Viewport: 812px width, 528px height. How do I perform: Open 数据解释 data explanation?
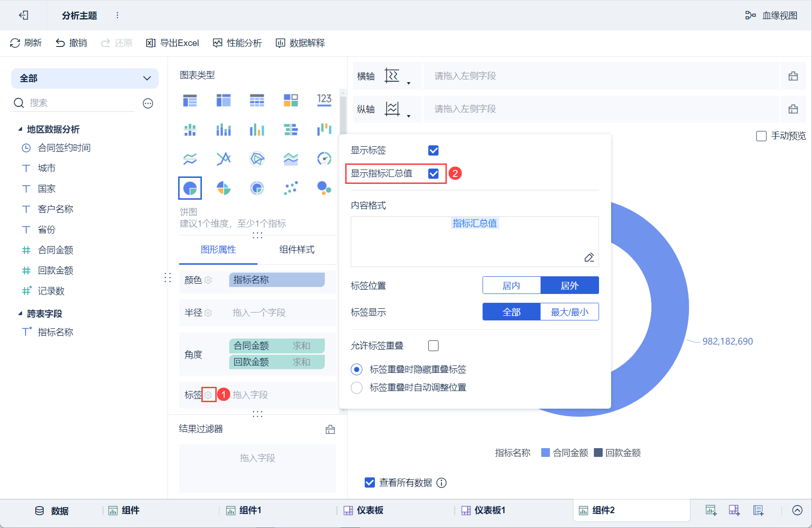click(x=300, y=43)
